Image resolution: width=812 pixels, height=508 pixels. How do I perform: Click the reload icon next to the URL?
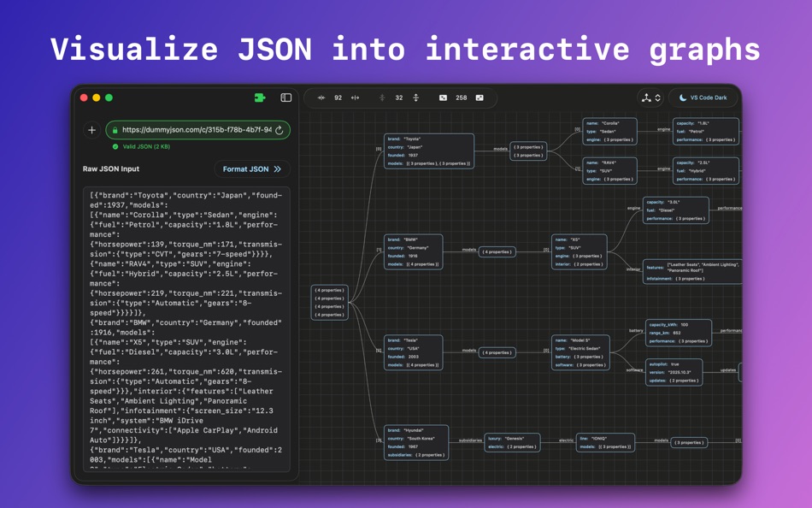(x=279, y=130)
